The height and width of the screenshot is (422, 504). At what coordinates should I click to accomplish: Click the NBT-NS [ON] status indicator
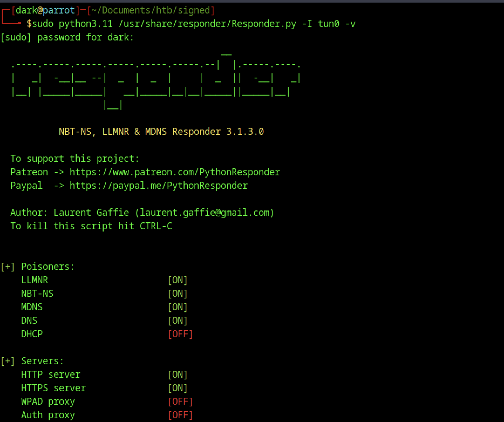point(177,294)
